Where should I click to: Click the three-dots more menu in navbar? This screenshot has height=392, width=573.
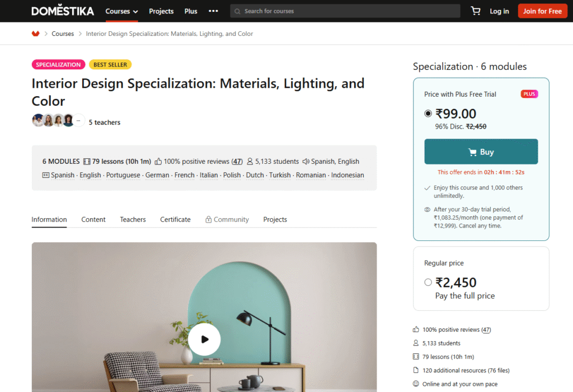click(x=213, y=11)
